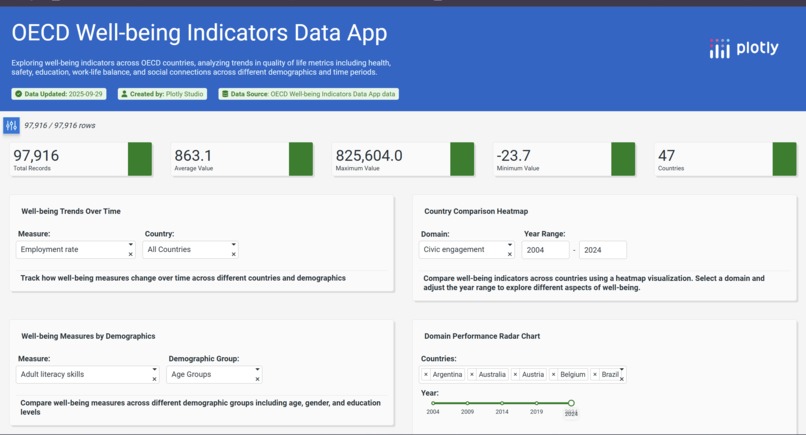Clear the All Countries selection
The width and height of the screenshot is (806, 435).
point(233,254)
